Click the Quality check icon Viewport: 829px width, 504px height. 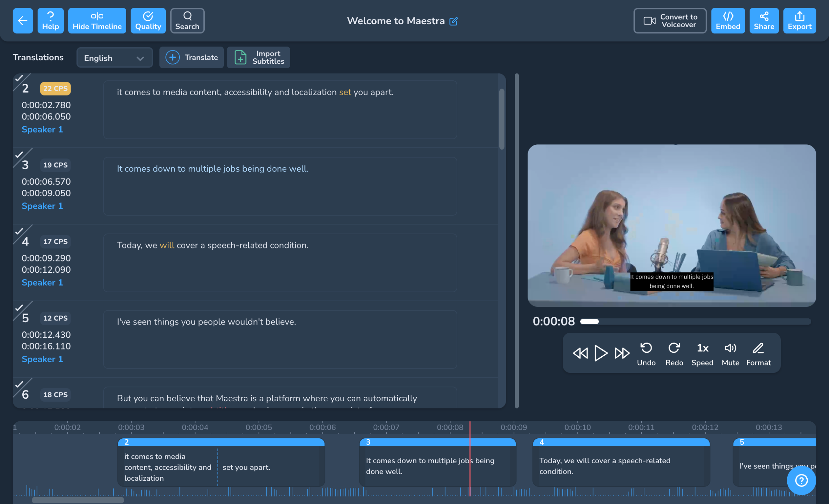pos(148,21)
